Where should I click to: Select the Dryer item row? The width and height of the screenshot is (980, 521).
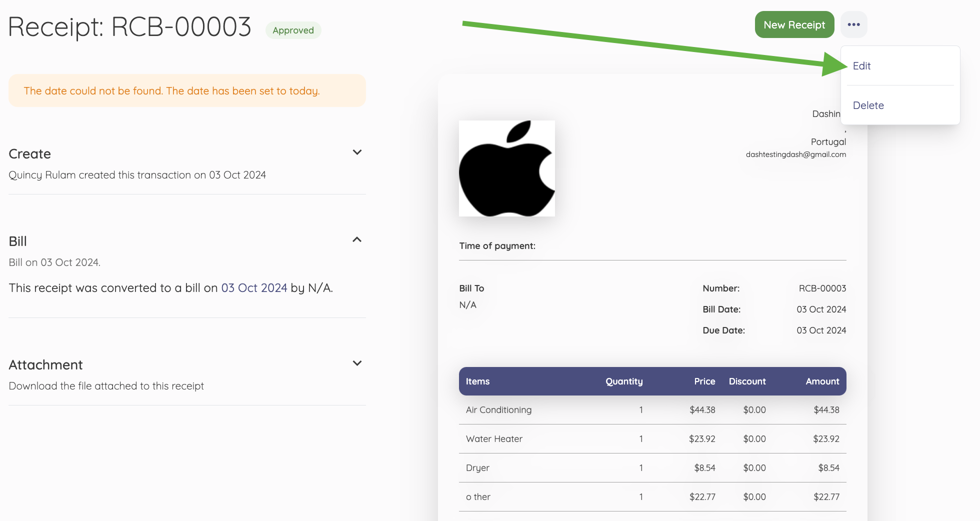click(477, 468)
